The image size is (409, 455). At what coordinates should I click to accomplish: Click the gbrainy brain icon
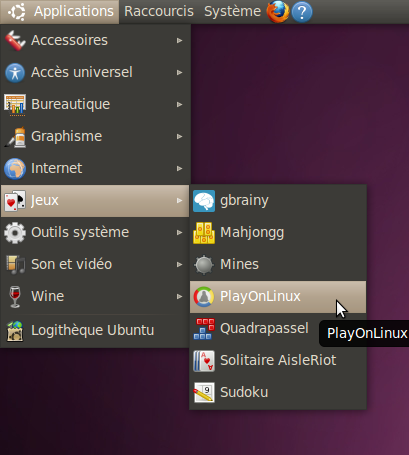(x=204, y=201)
